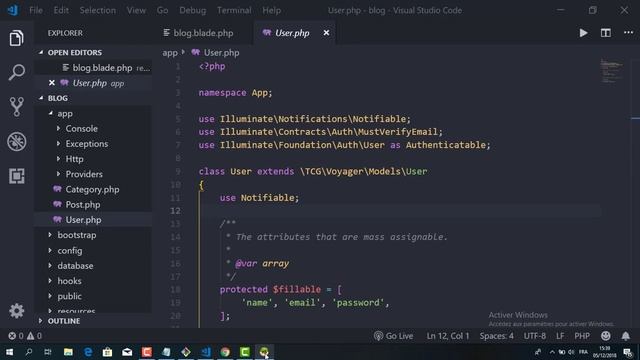This screenshot has width=640, height=360.
Task: Open the View menu
Action: 136,10
